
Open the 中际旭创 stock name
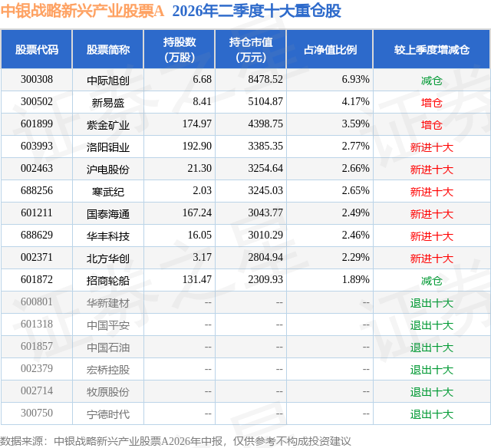[x=108, y=81]
